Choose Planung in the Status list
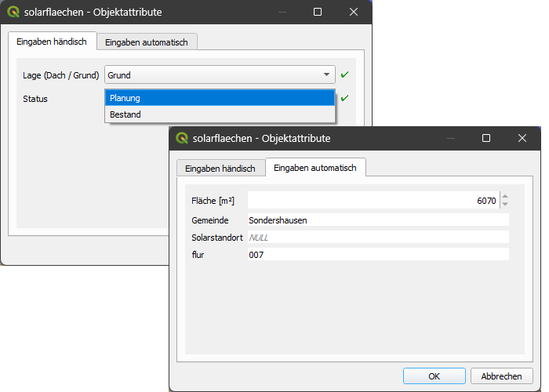549x392 pixels. click(220, 98)
